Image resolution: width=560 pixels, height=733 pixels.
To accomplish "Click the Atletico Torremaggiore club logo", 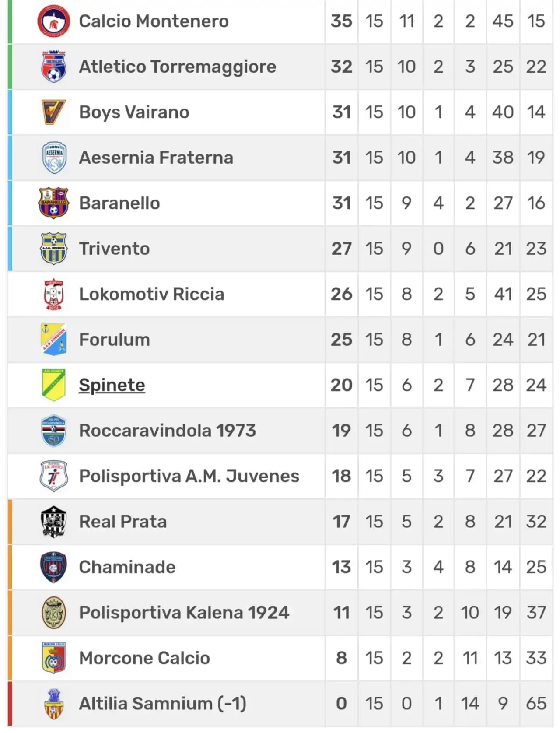I will [x=53, y=67].
